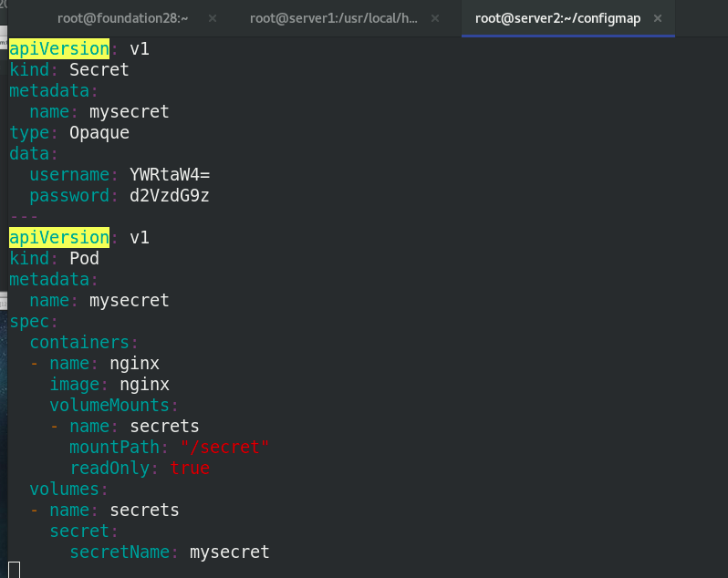Close the root@server1 tab

pyautogui.click(x=435, y=18)
